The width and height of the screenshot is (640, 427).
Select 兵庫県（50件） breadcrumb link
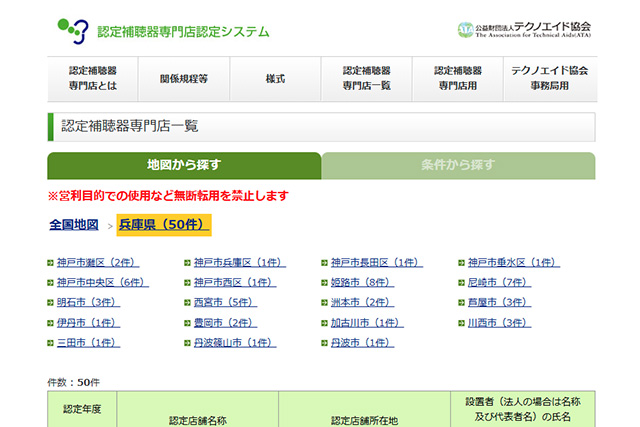click(164, 224)
